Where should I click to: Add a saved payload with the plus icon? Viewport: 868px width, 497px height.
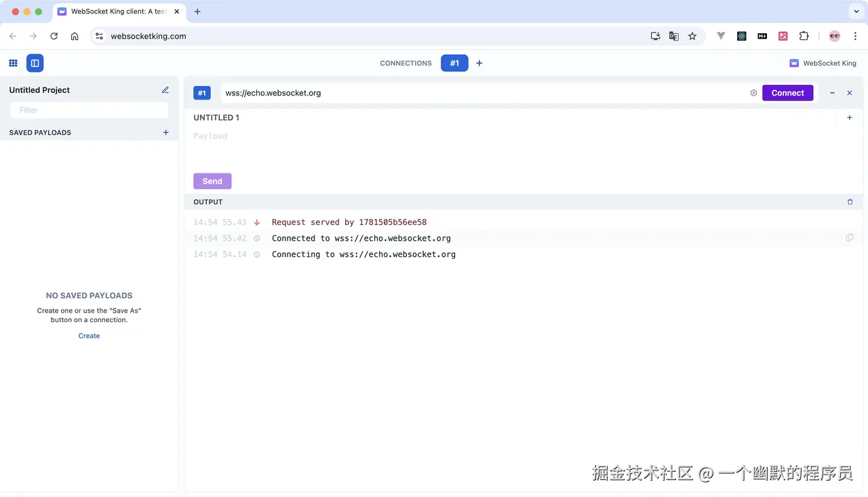pos(165,132)
